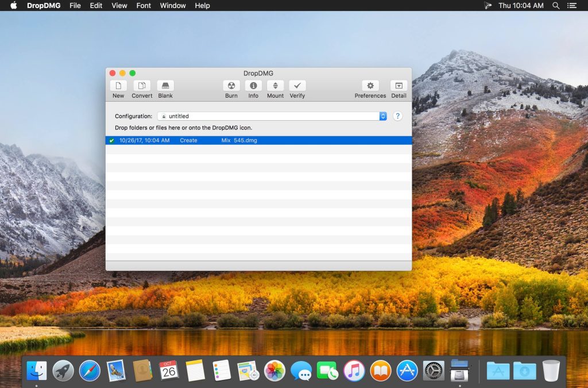588x388 pixels.
Task: Open Preferences from the toolbar gear
Action: 370,86
